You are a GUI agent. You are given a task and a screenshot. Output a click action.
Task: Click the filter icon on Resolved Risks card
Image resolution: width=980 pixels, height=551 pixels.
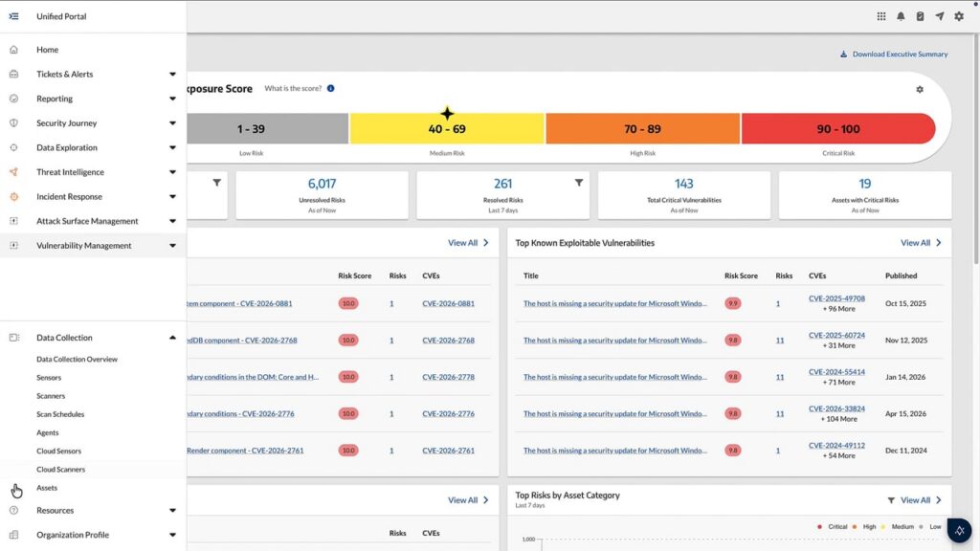[x=579, y=183]
